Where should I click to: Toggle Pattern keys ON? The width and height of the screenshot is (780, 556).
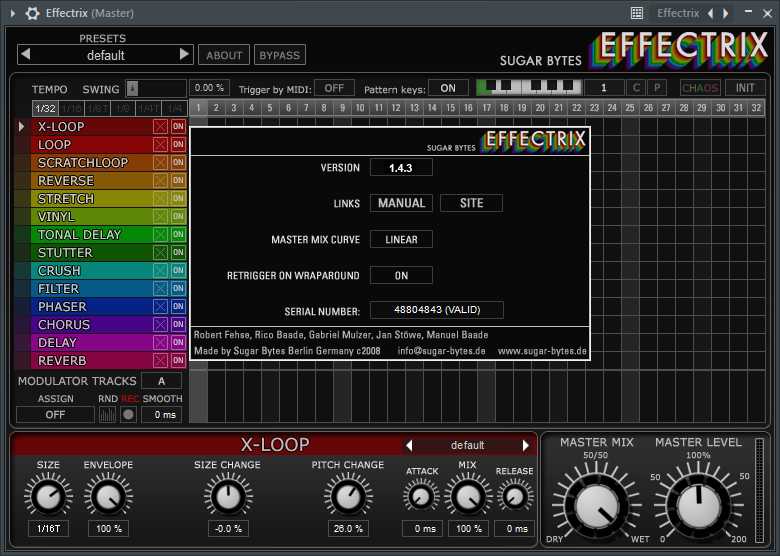pos(448,88)
